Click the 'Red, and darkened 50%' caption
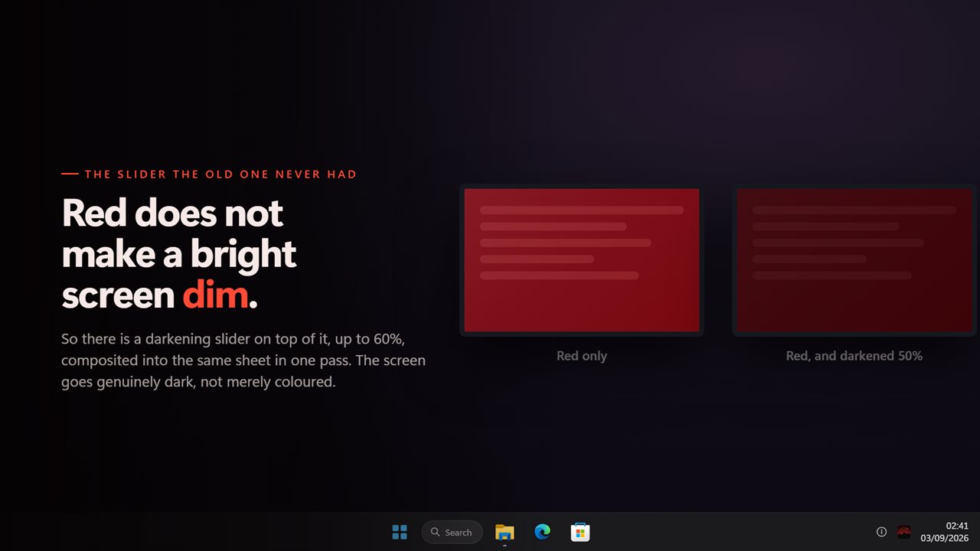980x551 pixels. 854,356
